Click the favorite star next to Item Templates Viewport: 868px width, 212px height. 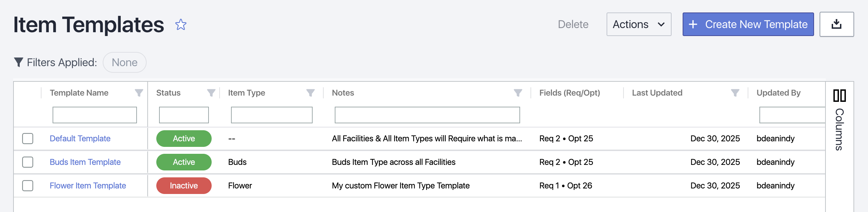181,25
